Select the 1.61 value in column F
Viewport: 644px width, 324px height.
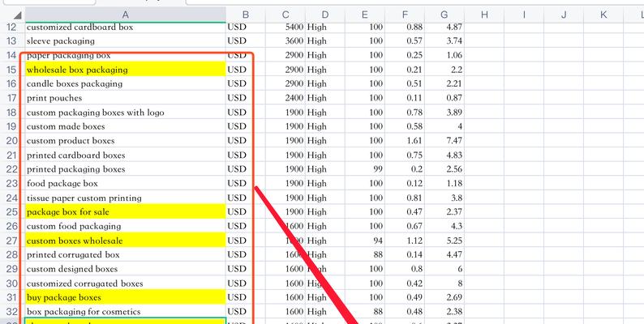(405, 141)
